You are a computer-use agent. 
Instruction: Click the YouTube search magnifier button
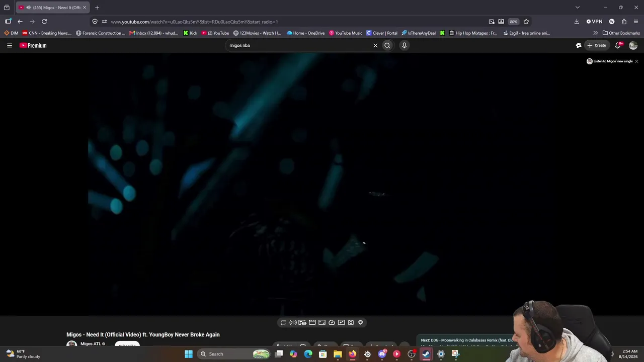point(387,45)
